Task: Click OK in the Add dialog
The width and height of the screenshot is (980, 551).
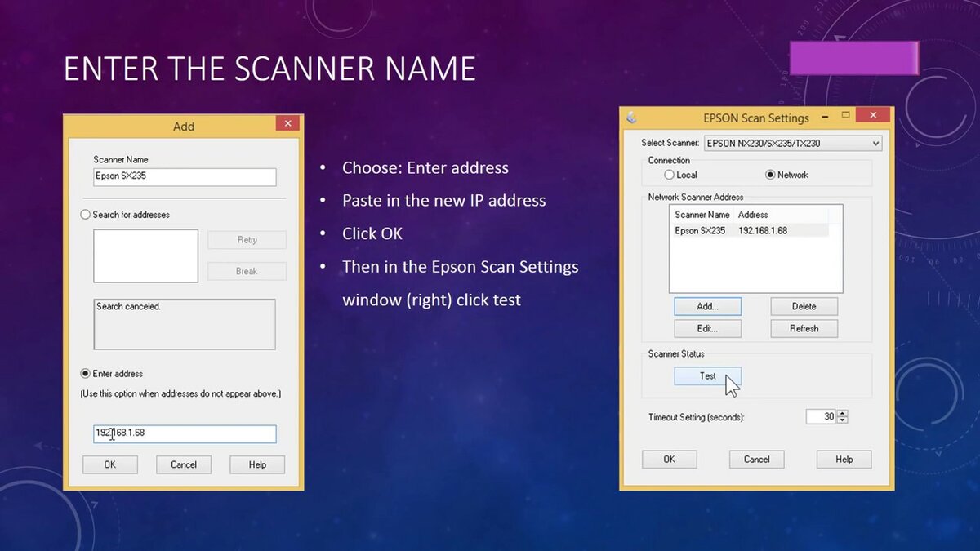Action: click(x=109, y=464)
